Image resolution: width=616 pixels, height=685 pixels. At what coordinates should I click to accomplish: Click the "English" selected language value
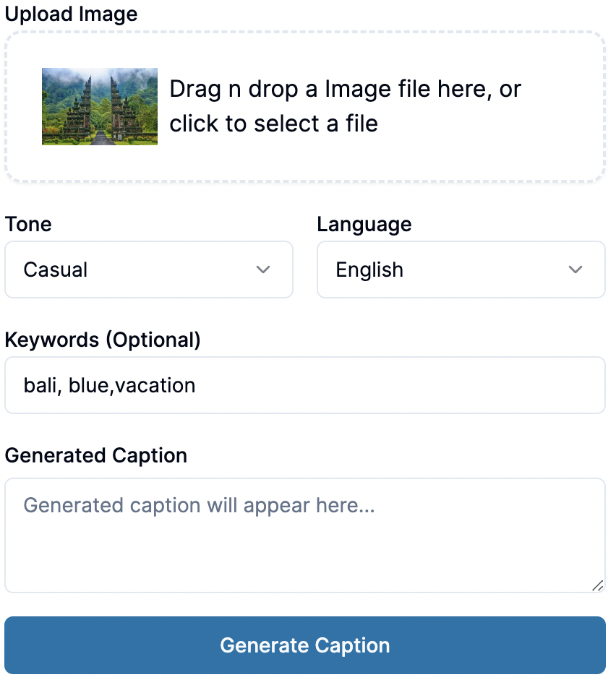click(369, 270)
